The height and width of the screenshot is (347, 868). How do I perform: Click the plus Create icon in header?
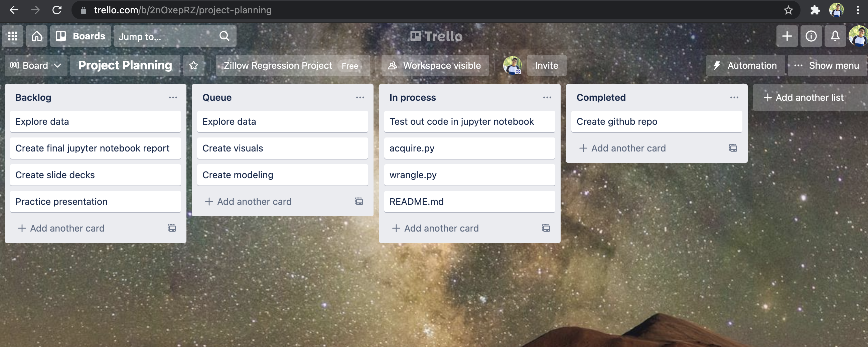(787, 36)
